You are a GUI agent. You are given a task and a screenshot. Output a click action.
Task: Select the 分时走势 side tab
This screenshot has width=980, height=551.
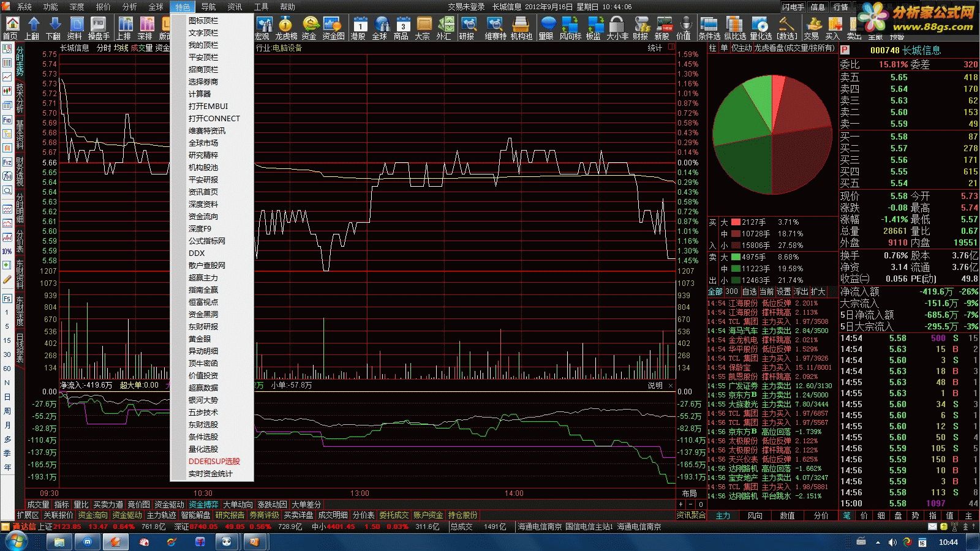coord(20,61)
